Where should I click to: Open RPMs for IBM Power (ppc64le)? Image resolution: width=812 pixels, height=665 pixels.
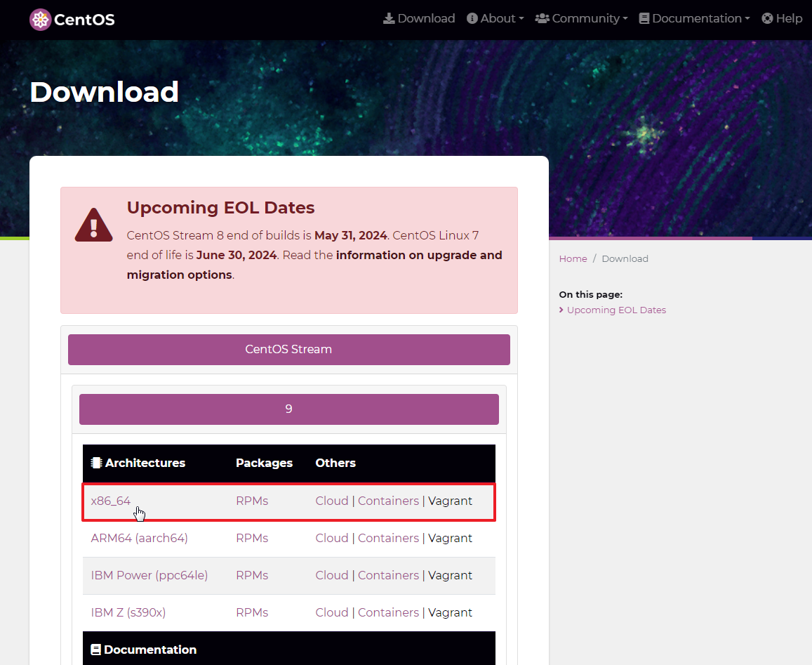click(252, 576)
